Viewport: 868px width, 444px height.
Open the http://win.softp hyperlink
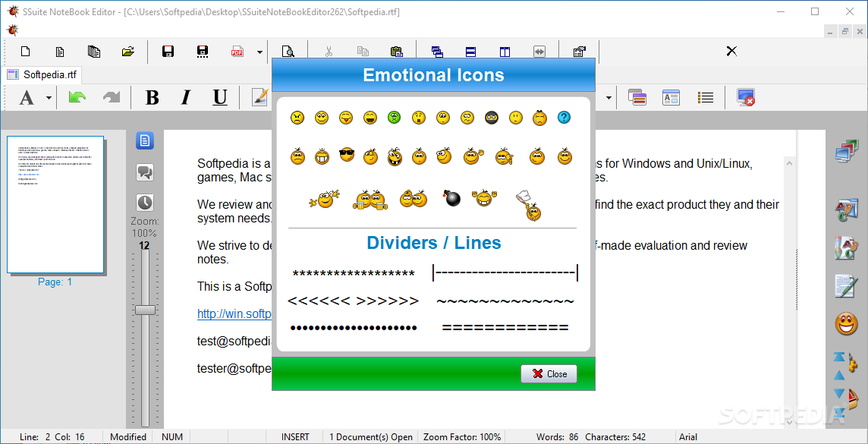[x=234, y=314]
